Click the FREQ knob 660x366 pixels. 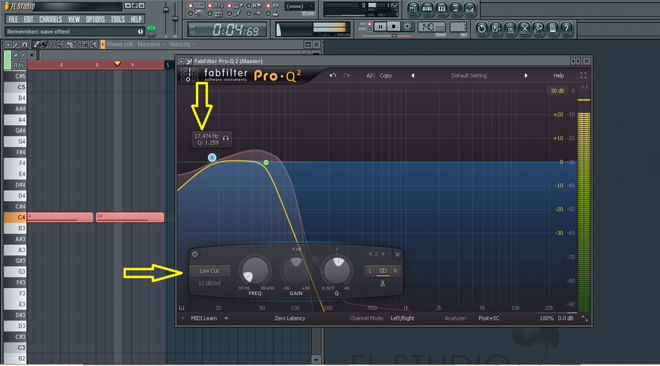point(255,271)
